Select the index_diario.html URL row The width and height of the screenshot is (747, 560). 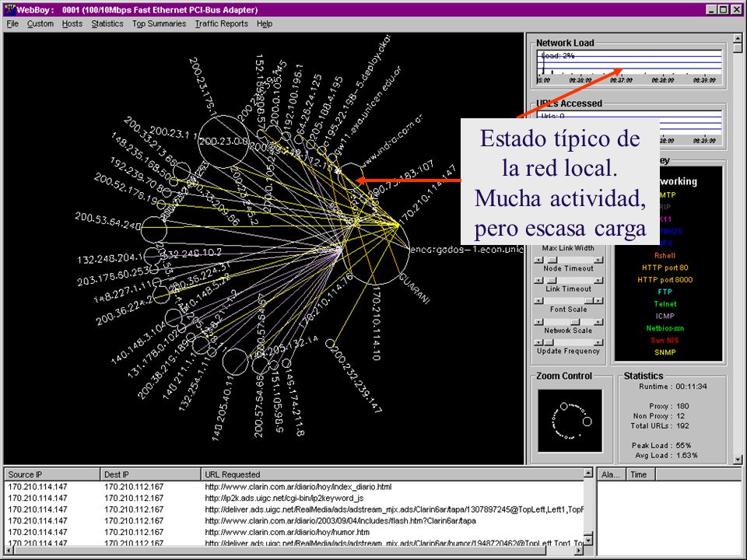pos(294,487)
